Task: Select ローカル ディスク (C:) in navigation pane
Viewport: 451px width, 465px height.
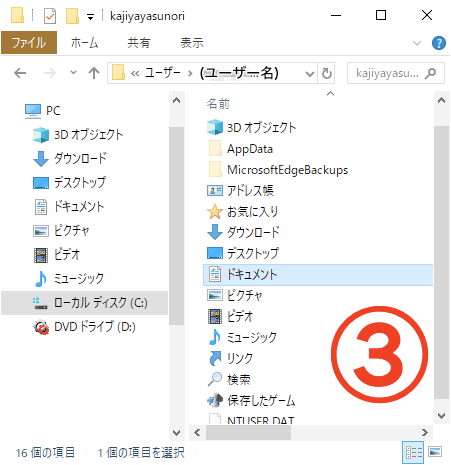Action: (x=85, y=303)
